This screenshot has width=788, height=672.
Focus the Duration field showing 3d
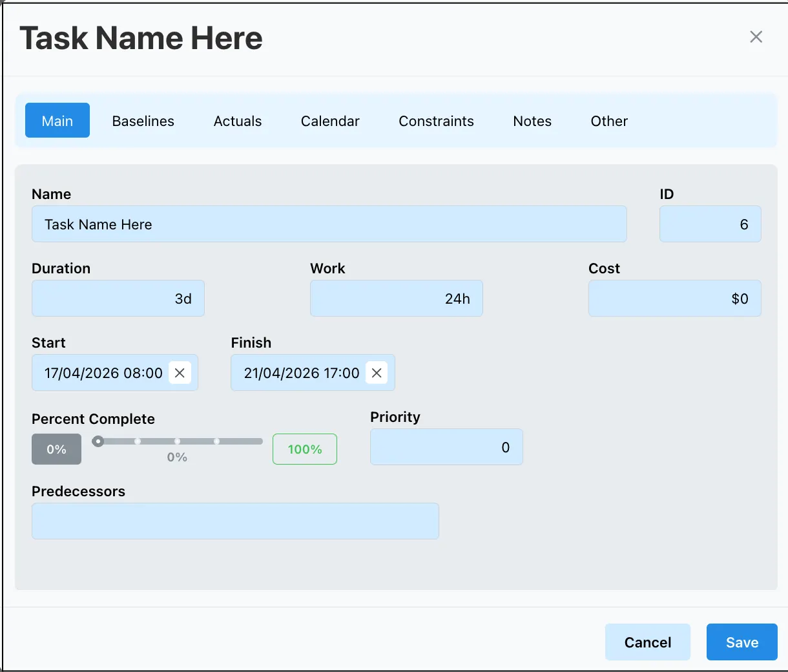tap(118, 299)
